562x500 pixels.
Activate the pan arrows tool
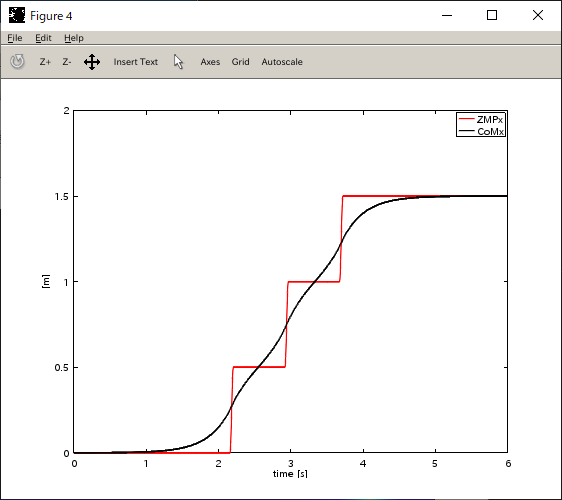(92, 62)
